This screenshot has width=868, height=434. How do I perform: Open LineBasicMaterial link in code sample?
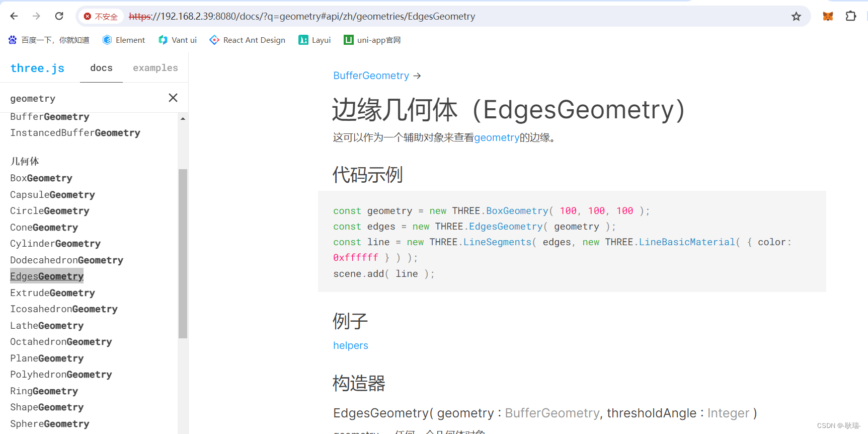click(687, 242)
